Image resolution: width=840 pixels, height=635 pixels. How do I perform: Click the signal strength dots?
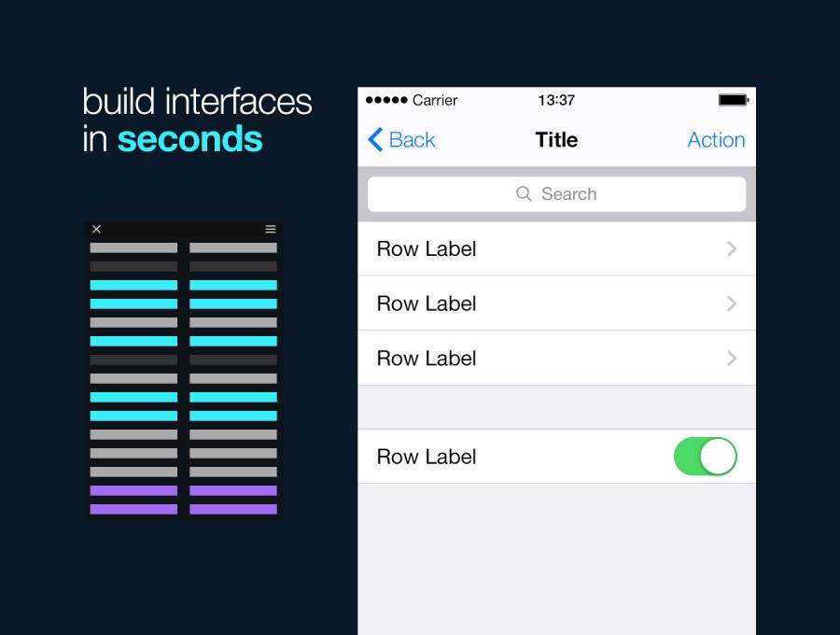[386, 100]
